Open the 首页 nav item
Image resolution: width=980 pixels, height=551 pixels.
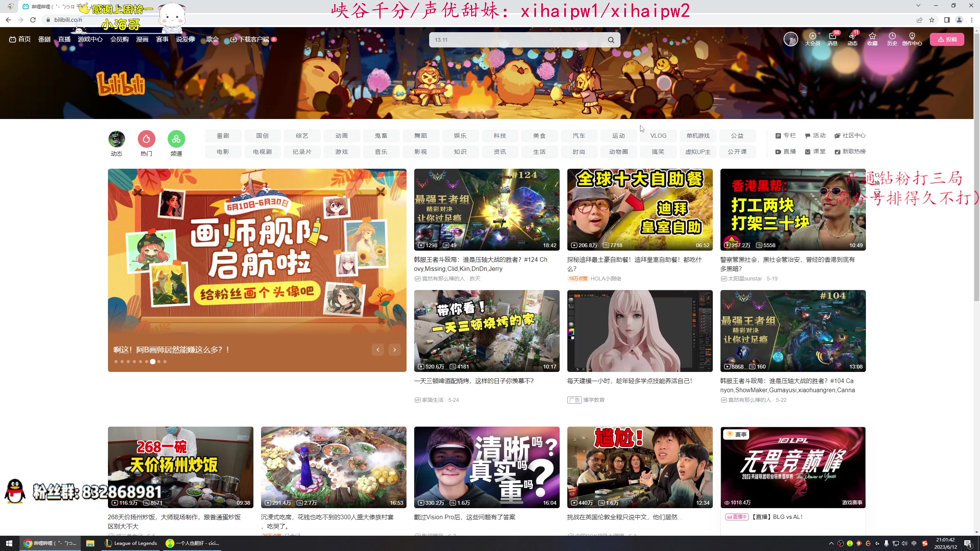pos(20,39)
